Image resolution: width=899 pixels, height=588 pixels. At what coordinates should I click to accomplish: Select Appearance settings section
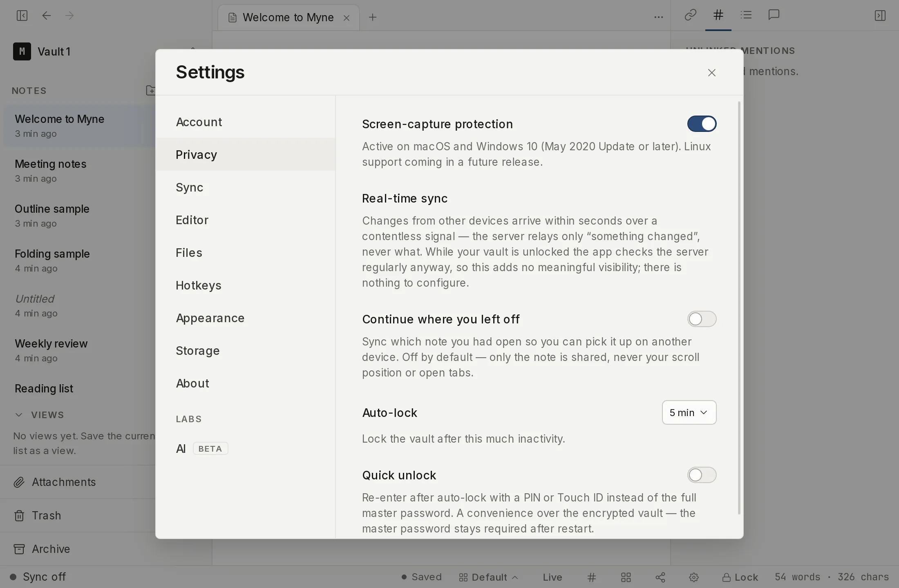point(245,318)
